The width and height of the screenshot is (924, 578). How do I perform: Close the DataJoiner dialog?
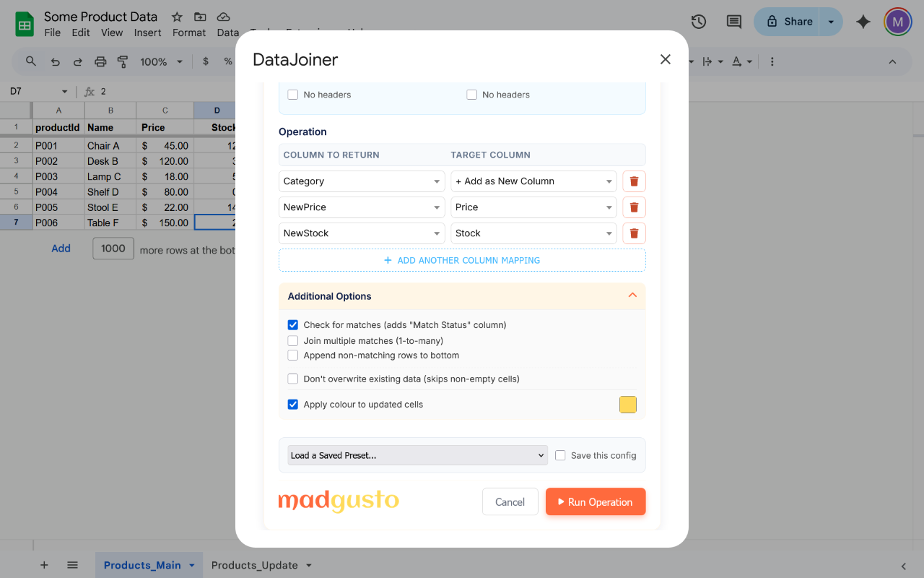point(665,59)
